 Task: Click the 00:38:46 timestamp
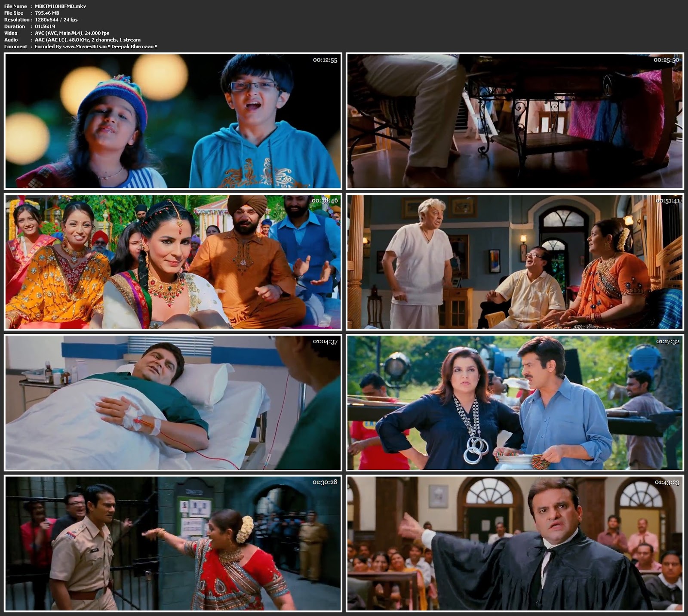click(325, 201)
